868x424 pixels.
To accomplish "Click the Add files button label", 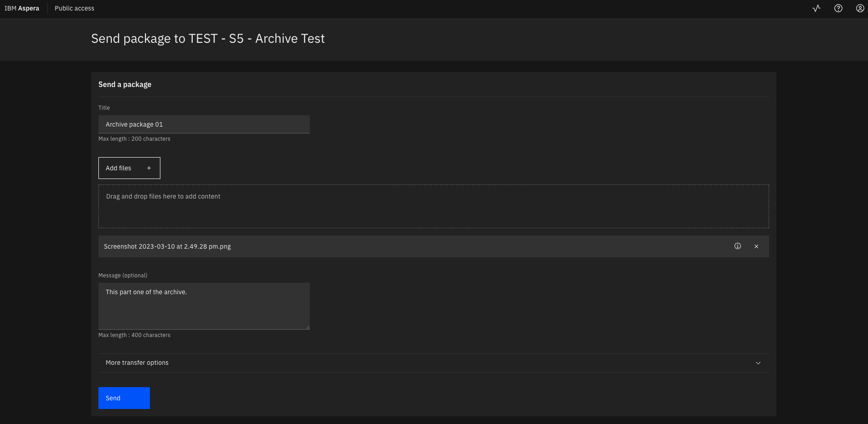I will click(x=118, y=168).
